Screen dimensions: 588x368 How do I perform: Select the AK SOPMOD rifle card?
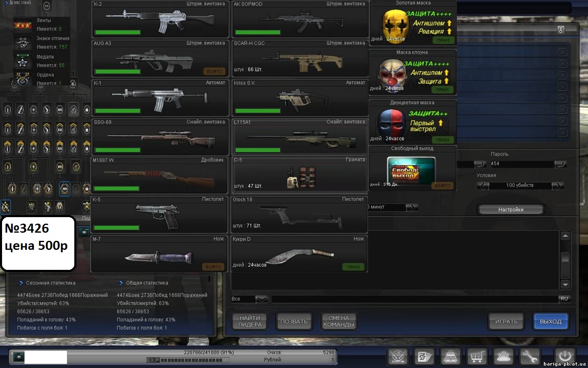click(300, 19)
